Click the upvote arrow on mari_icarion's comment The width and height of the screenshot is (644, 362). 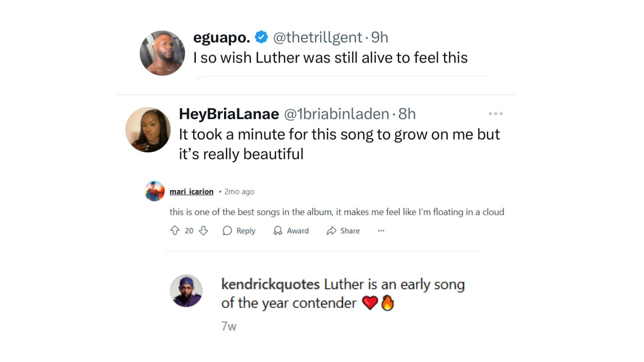click(x=175, y=231)
